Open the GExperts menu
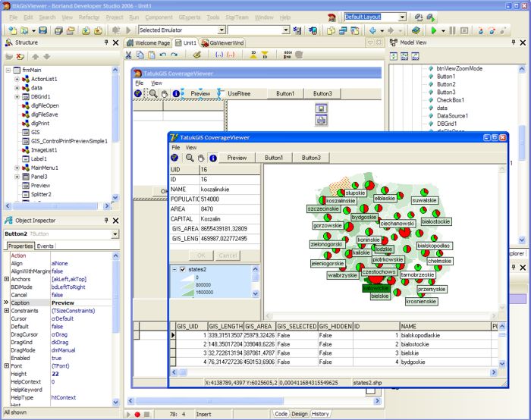 (190, 17)
